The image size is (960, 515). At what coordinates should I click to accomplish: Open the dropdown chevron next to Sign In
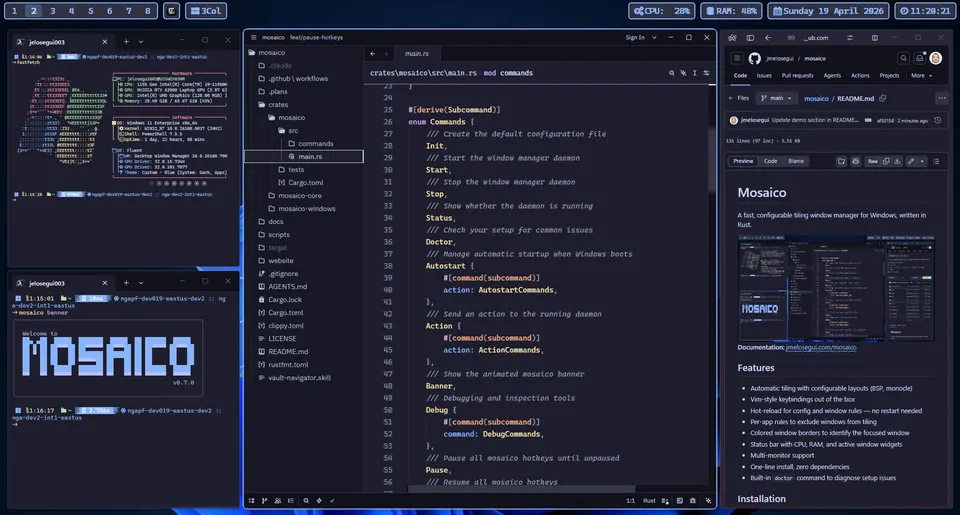pos(654,37)
